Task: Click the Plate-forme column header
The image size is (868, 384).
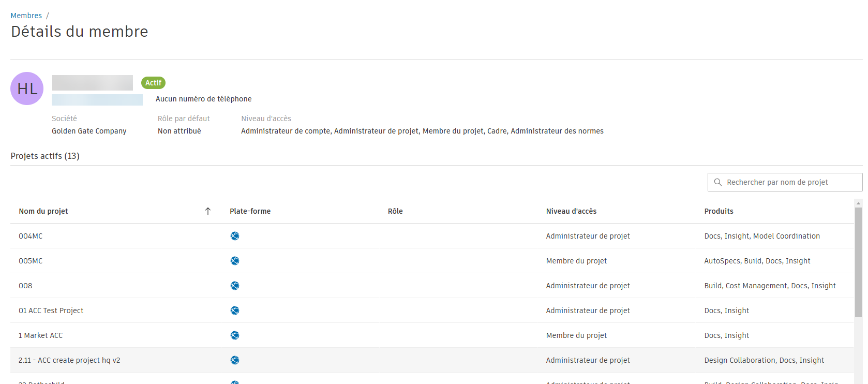Action: tap(250, 211)
